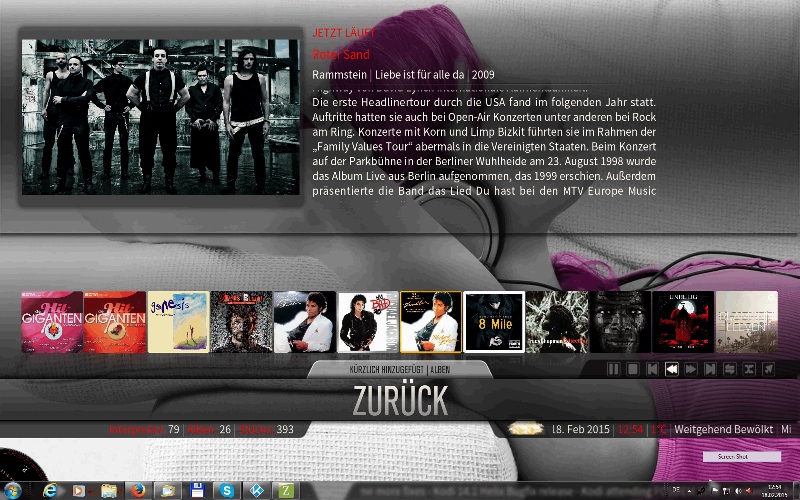
Task: Open Skype from the taskbar
Action: 227,491
